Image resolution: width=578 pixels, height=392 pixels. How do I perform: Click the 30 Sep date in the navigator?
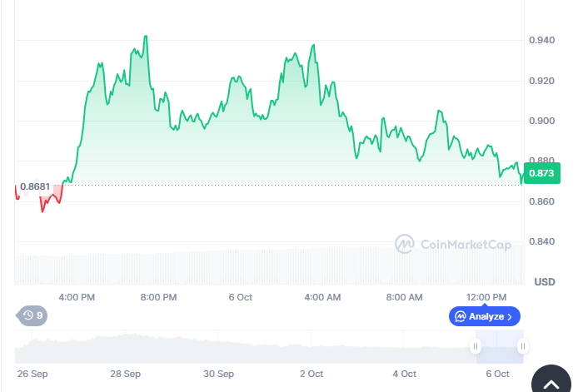pos(221,375)
